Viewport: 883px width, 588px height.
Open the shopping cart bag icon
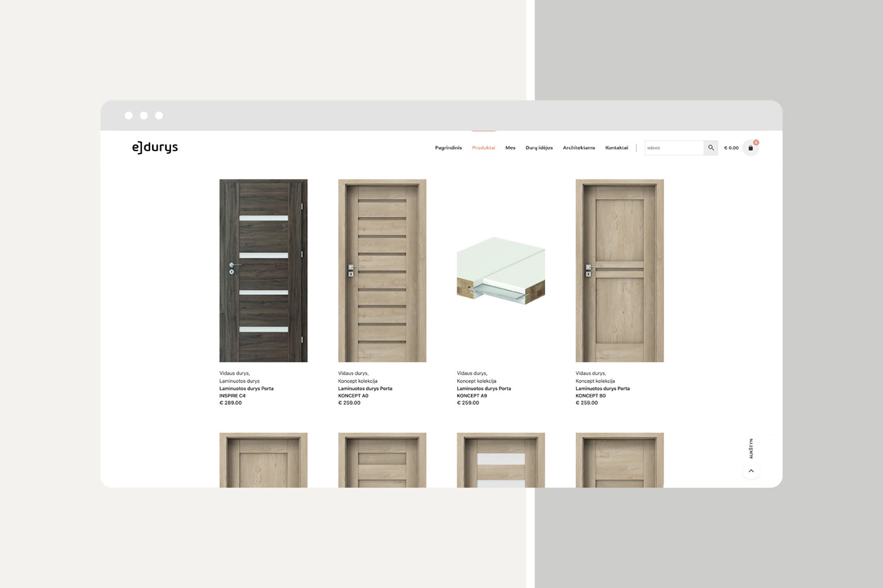pyautogui.click(x=751, y=148)
